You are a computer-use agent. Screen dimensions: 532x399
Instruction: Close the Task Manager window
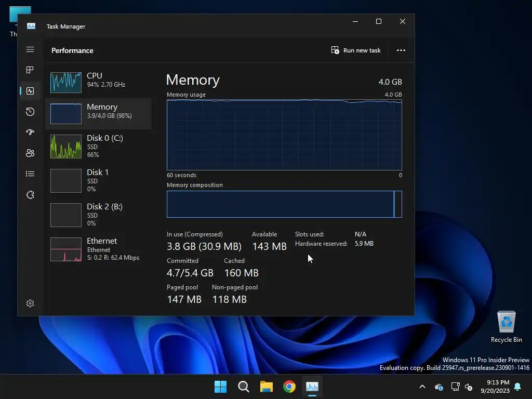click(x=403, y=21)
